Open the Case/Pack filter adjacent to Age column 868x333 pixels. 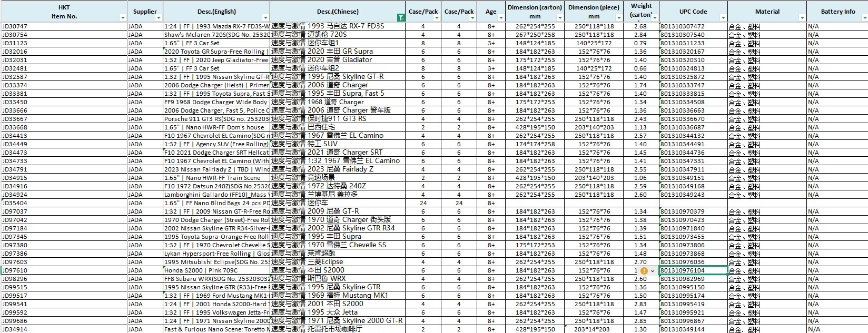pos(472,18)
